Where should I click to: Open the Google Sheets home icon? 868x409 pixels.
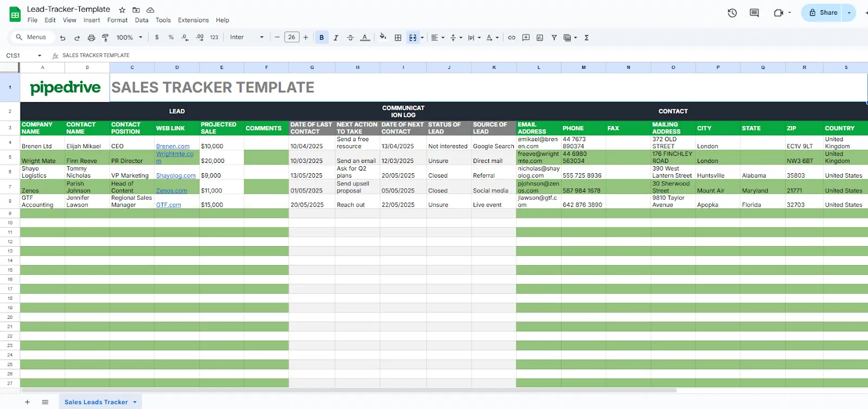(x=15, y=15)
